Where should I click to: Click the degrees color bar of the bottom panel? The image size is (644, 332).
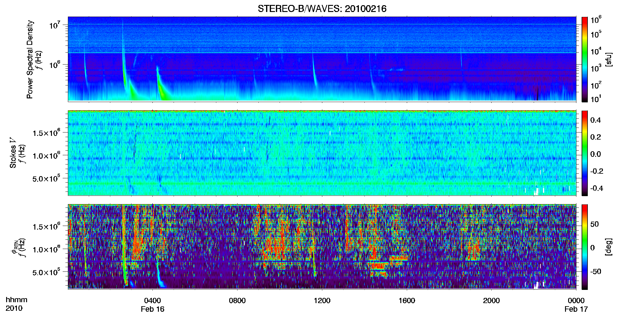[585, 247]
